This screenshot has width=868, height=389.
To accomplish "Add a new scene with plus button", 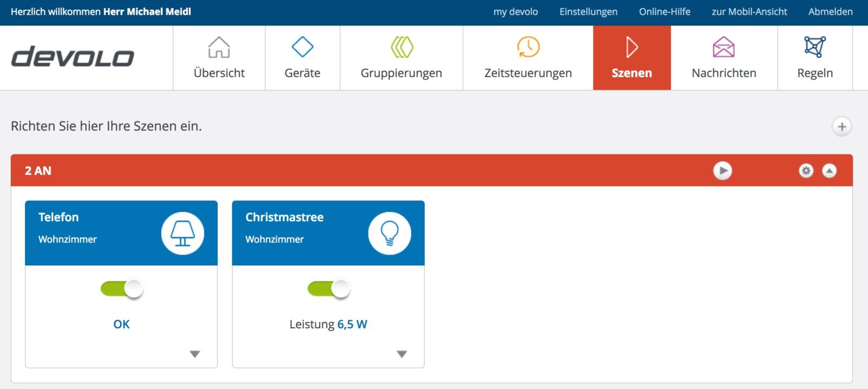I will (841, 127).
